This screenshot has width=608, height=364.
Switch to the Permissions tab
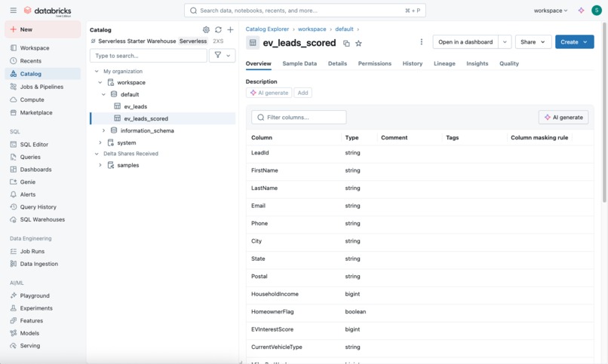[375, 63]
